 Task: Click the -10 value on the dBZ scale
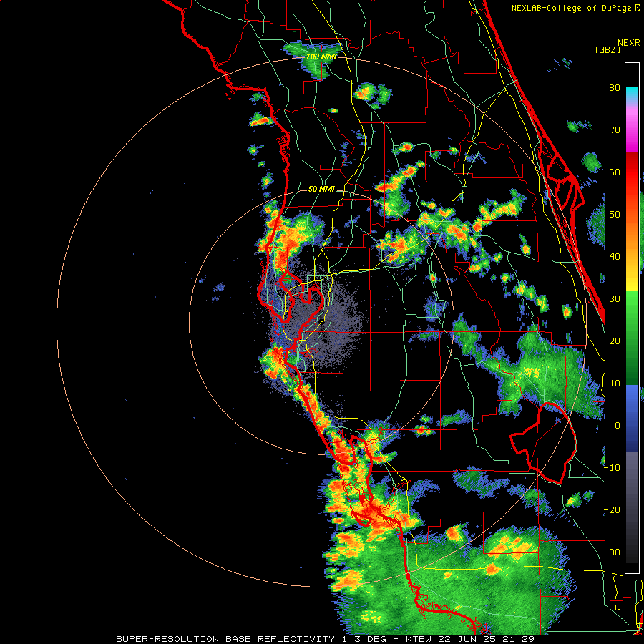pyautogui.click(x=612, y=468)
